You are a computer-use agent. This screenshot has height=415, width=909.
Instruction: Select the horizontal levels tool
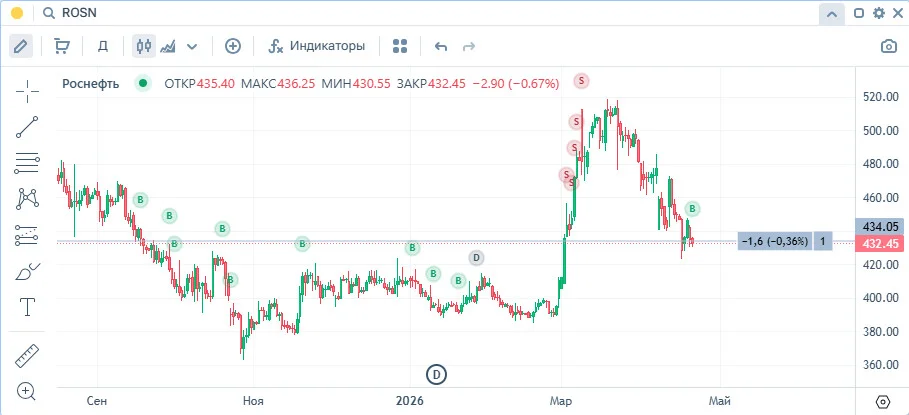click(x=27, y=163)
